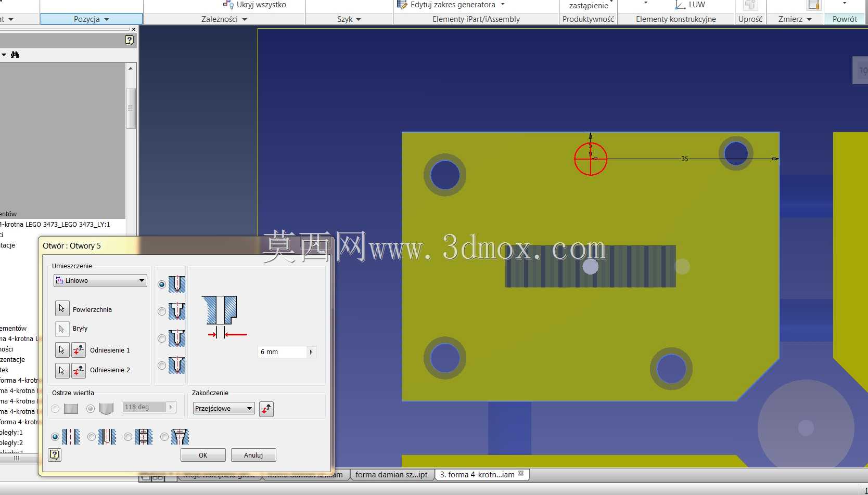The width and height of the screenshot is (868, 495).
Task: Select the spotface radio button
Action: [162, 338]
